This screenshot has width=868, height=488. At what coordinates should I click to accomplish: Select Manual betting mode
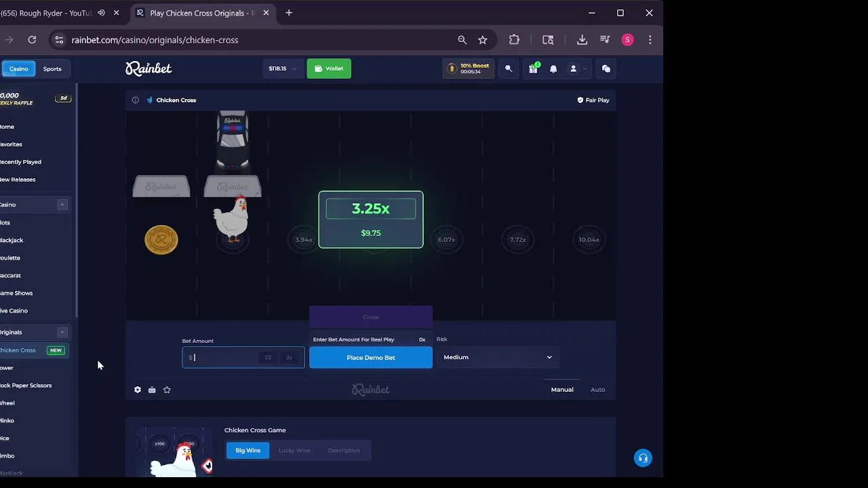(x=562, y=390)
